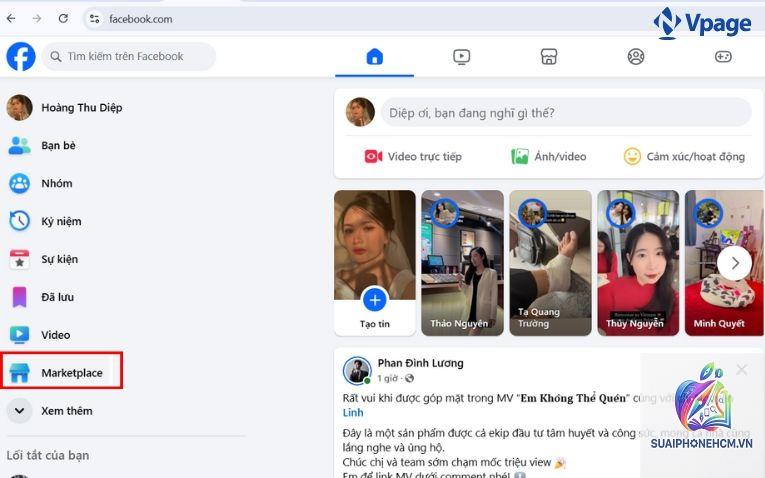The image size is (765, 478).
Task: Open Hoàng Thu Diệp profile in sidebar
Action: 81,108
